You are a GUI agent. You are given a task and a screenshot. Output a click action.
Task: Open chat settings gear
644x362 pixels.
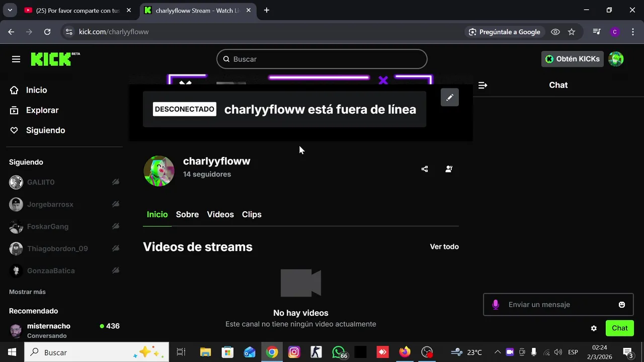[594, 328]
